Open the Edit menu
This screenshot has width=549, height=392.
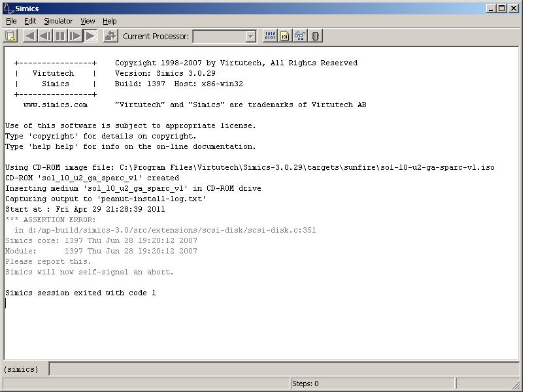30,21
